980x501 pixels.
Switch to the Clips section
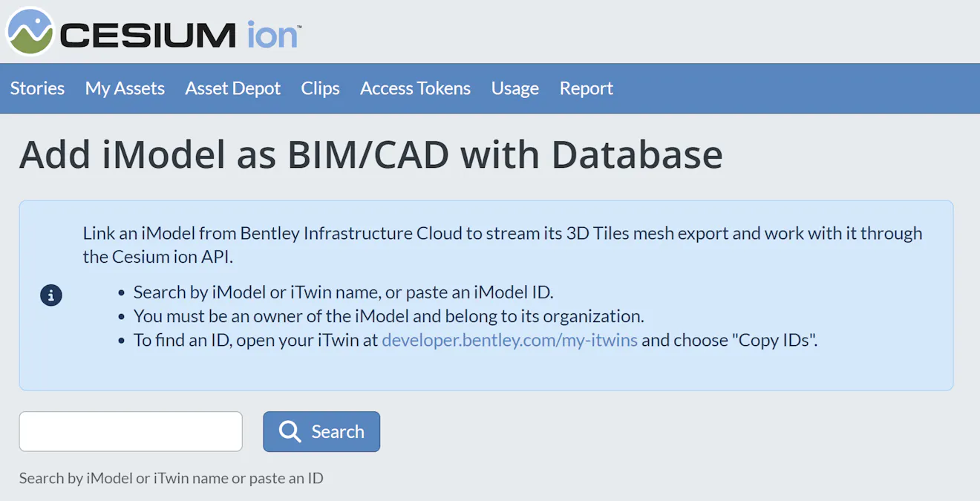tap(321, 88)
